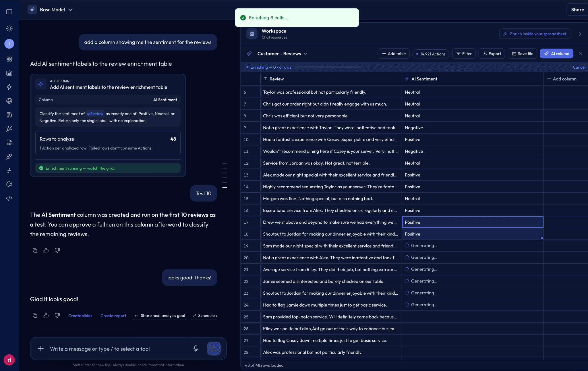Viewport: 588px width, 371px height.
Task: Toggle the sidebar panel icon
Action: 9,12
